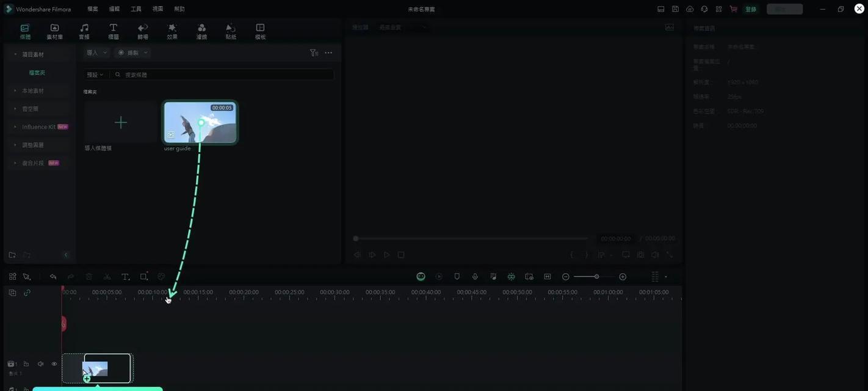Click the delete trash icon

click(89, 277)
